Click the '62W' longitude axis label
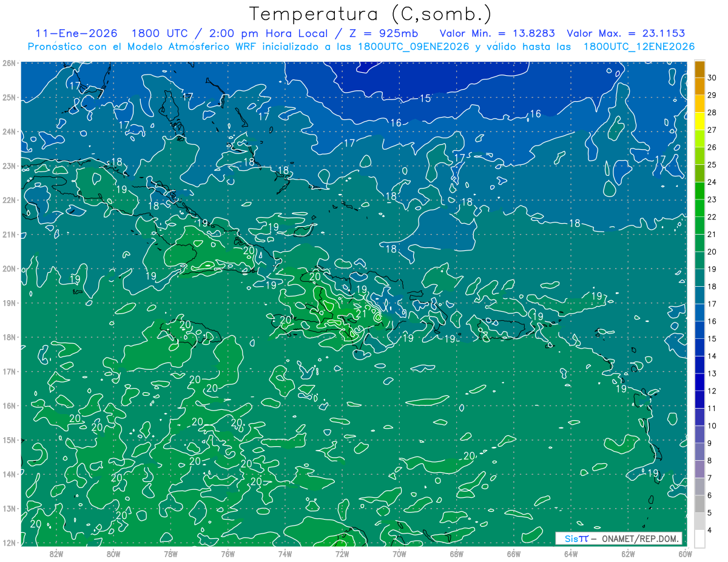The width and height of the screenshot is (728, 562). click(628, 554)
